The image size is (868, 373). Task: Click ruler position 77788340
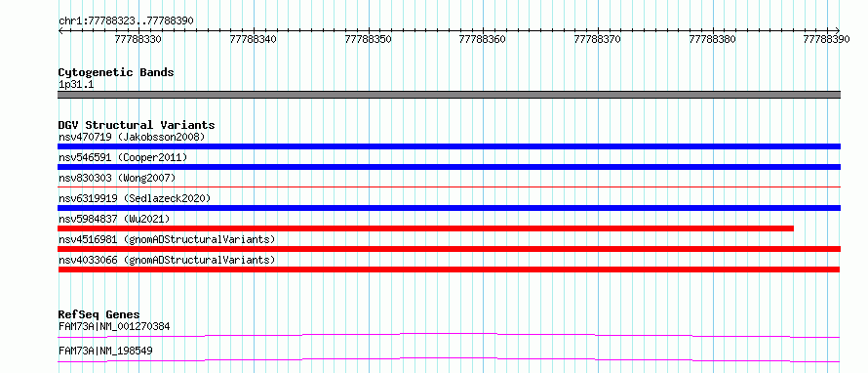[253, 40]
